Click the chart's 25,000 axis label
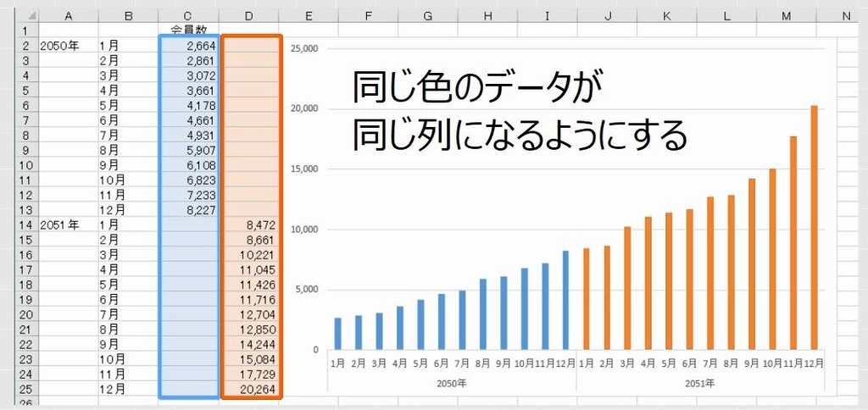The height and width of the screenshot is (410, 868). click(x=304, y=48)
